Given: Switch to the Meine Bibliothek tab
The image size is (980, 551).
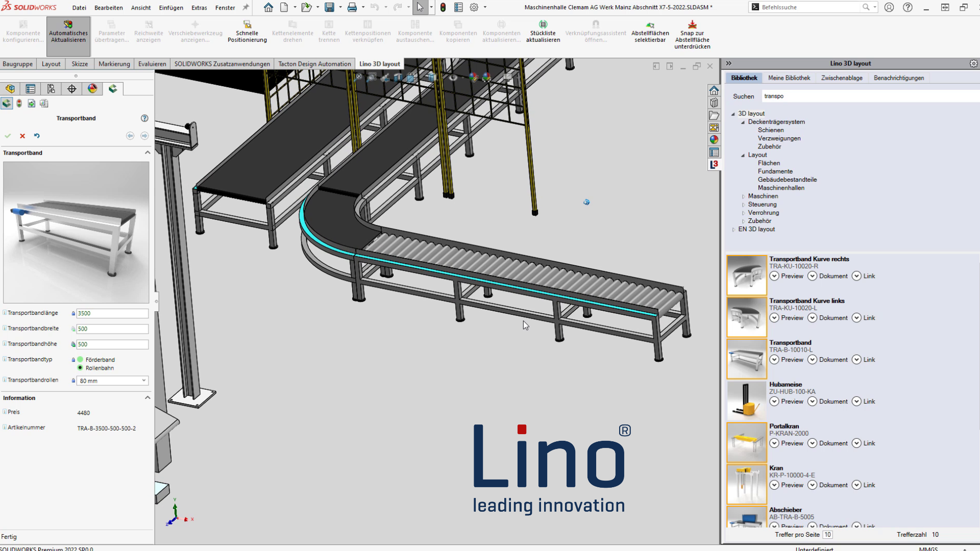Looking at the screenshot, I should (789, 78).
